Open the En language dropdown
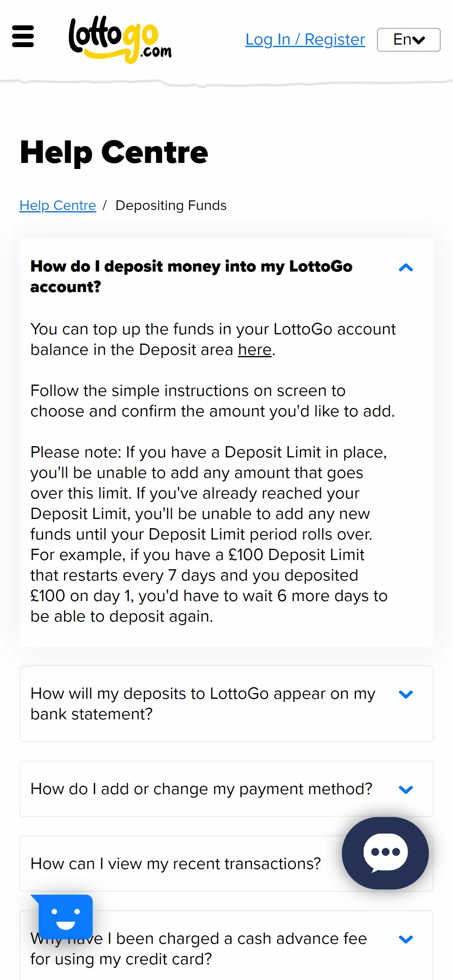 coord(408,40)
